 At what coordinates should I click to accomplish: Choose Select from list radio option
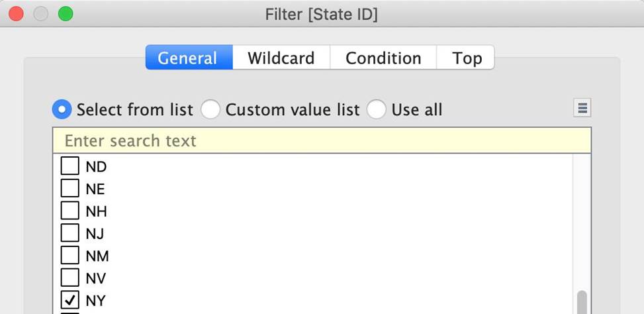[x=62, y=109]
